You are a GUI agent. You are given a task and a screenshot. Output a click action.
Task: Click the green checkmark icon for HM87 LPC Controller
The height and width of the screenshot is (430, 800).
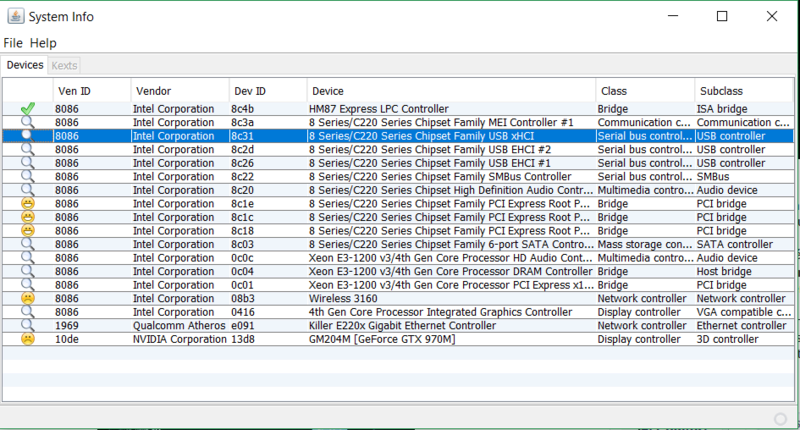28,109
